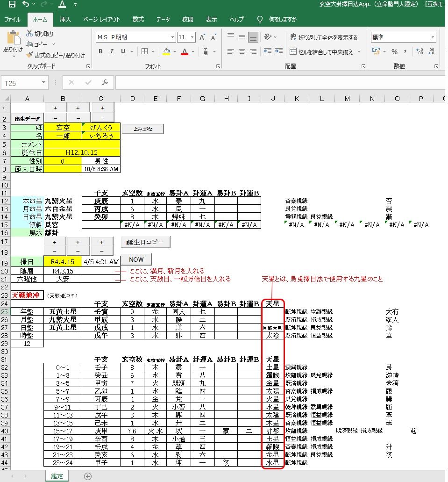Image resolution: width=448 pixels, height=482 pixels.
Task: Click the accounting number format icon
Action: click(x=376, y=51)
